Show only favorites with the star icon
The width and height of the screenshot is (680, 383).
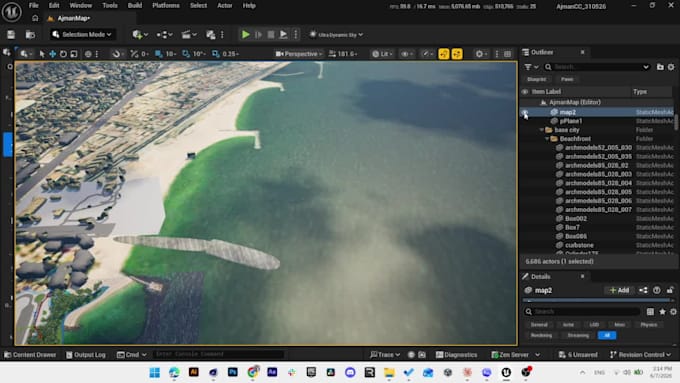point(662,311)
